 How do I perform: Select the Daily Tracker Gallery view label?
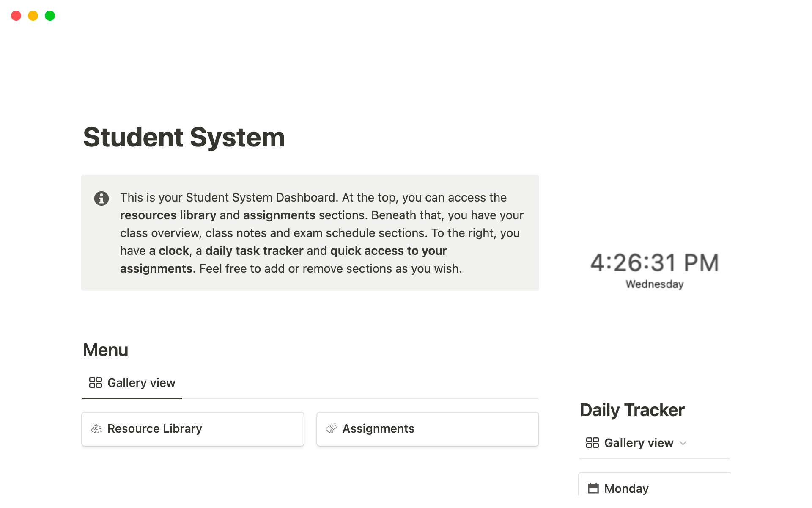point(639,443)
